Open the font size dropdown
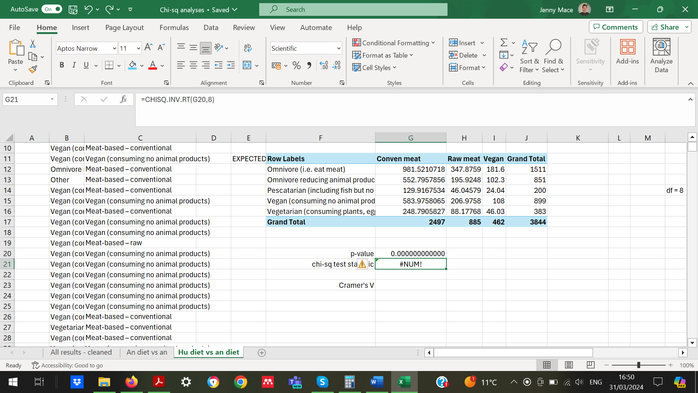This screenshot has width=698, height=393. click(x=138, y=48)
